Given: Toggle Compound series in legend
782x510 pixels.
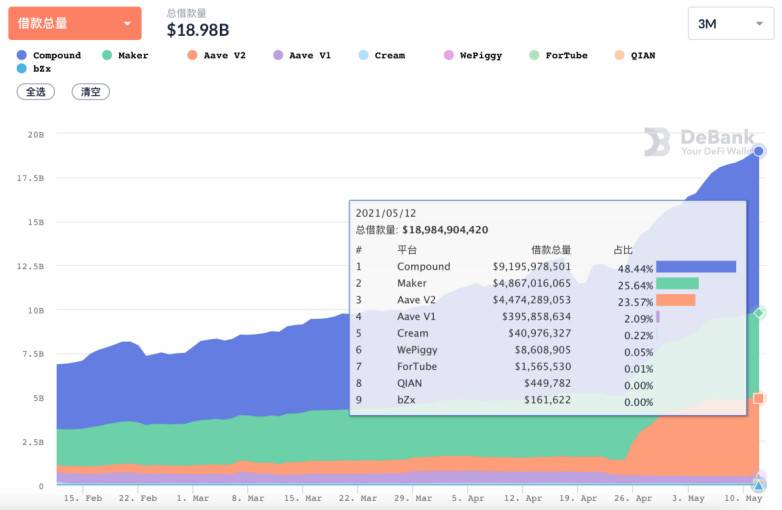Looking at the screenshot, I should [49, 55].
